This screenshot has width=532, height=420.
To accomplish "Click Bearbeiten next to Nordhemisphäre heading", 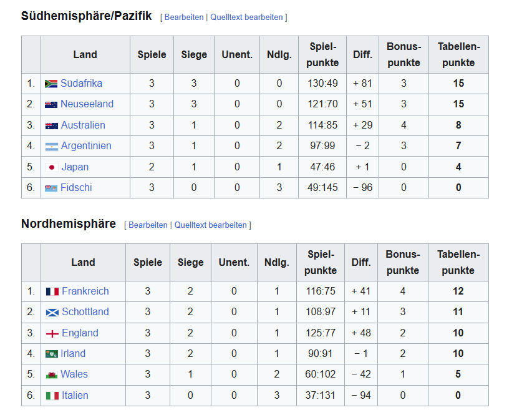I will pyautogui.click(x=148, y=225).
